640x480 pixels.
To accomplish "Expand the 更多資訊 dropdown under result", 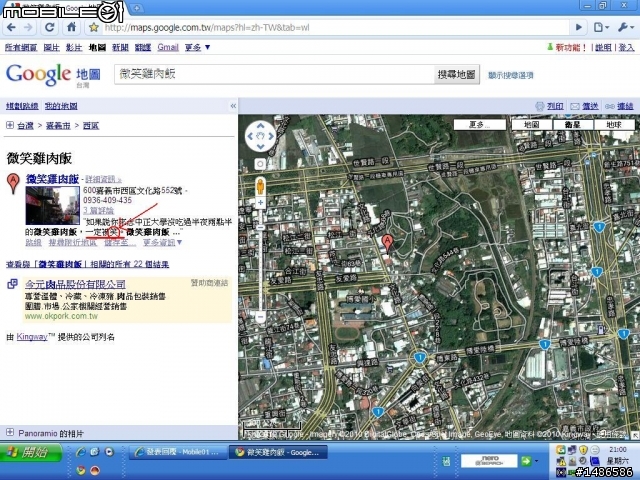I will tap(162, 242).
